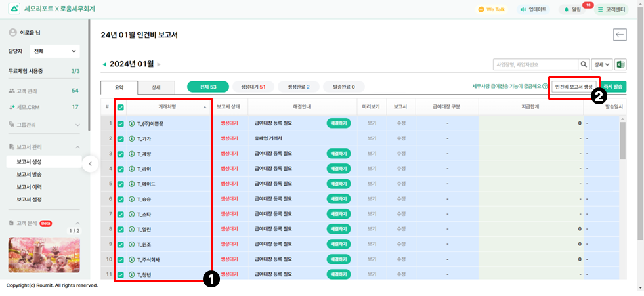Collapse the sidebar with the chevron button
This screenshot has width=644, height=296.
(x=90, y=163)
